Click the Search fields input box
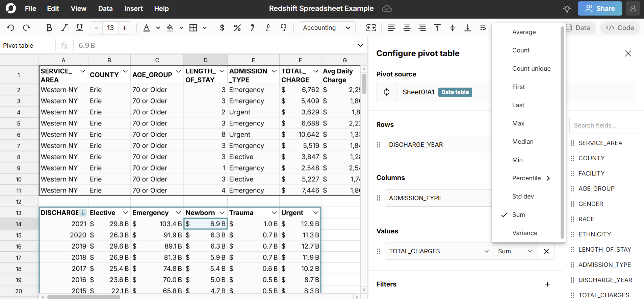 click(x=603, y=125)
